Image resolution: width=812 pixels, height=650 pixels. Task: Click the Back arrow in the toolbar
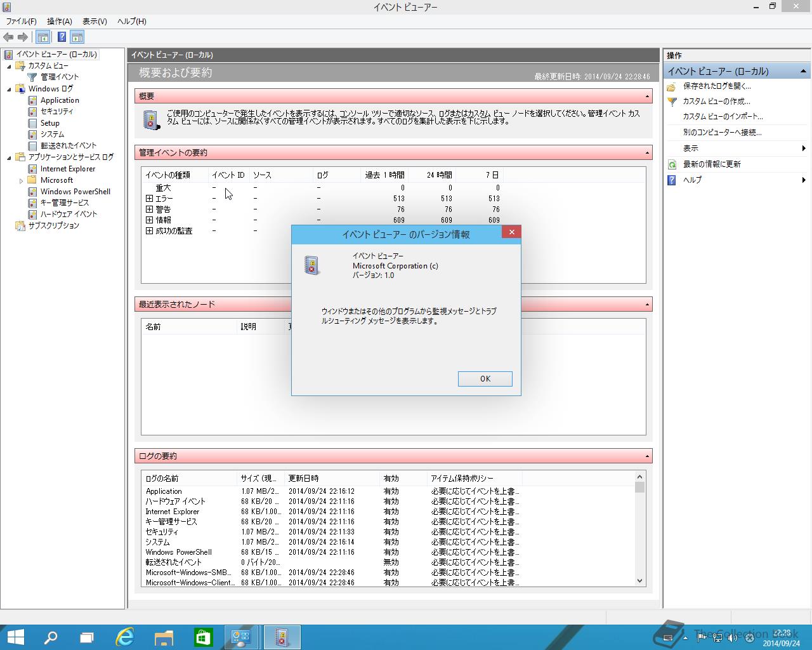tap(8, 37)
